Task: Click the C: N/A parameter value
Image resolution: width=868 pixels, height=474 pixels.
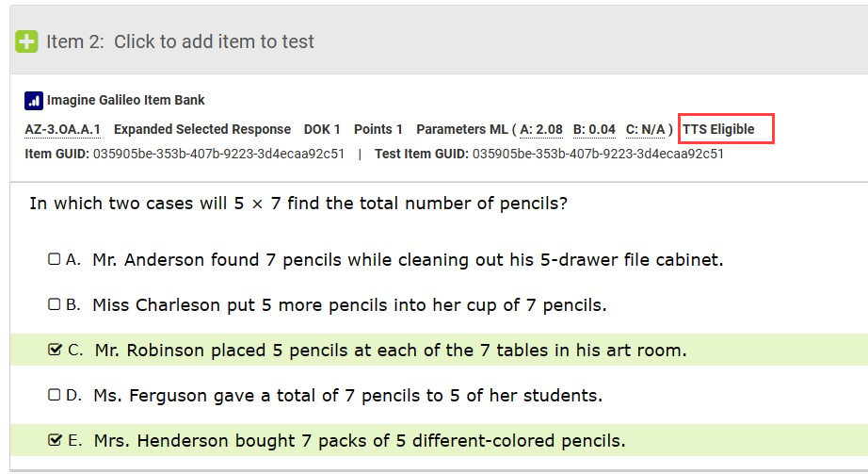Action: pos(645,129)
